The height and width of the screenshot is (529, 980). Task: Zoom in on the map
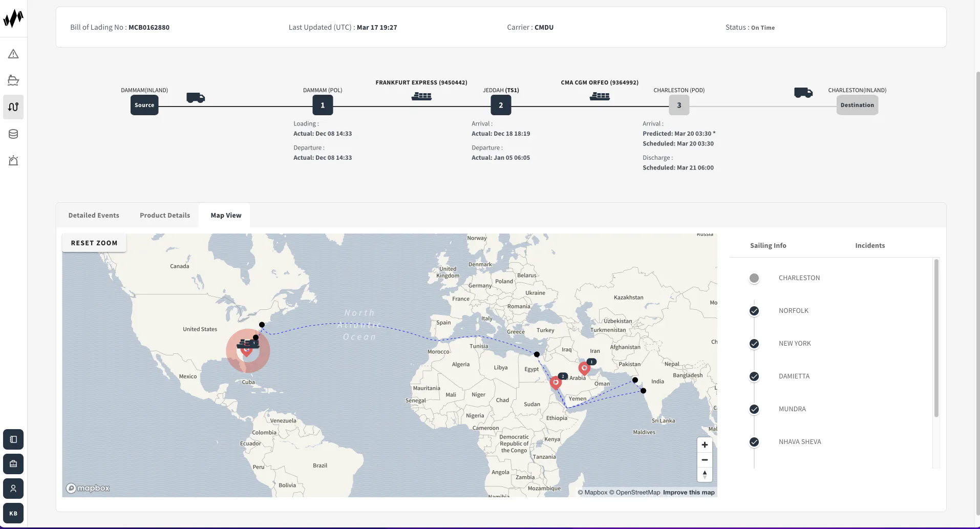[705, 445]
